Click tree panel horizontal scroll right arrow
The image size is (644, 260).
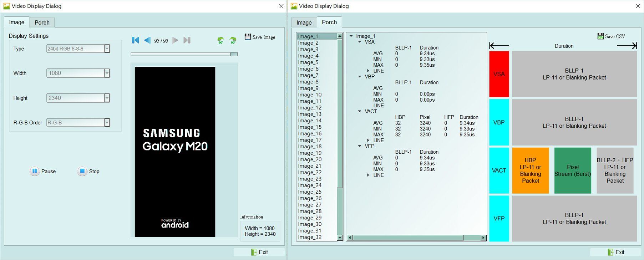coord(483,238)
